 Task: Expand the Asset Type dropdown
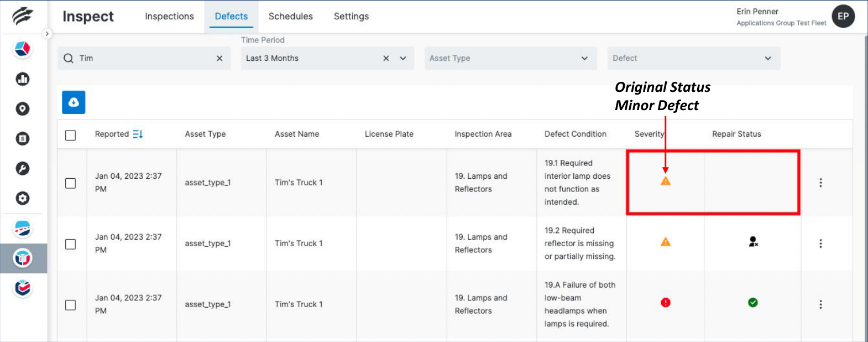584,58
